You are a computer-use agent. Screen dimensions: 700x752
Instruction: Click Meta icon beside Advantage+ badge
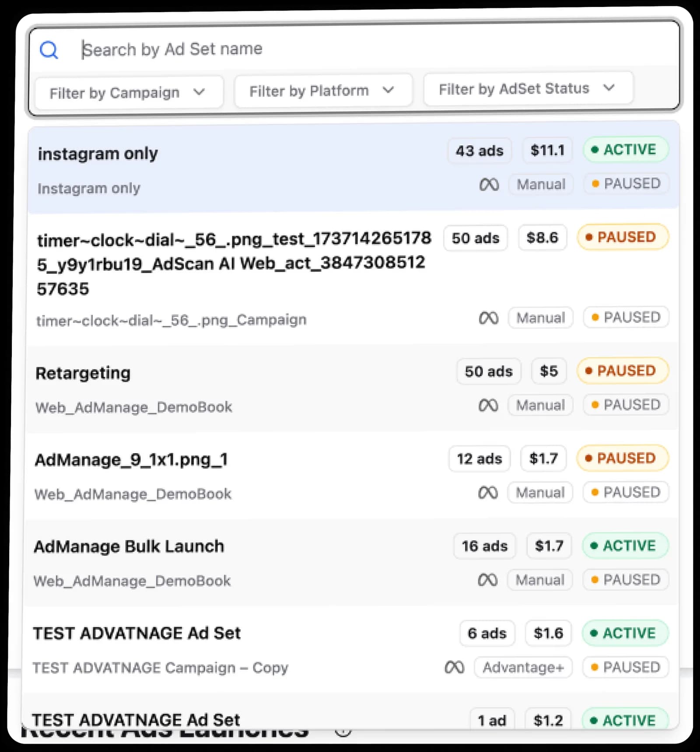click(x=454, y=668)
